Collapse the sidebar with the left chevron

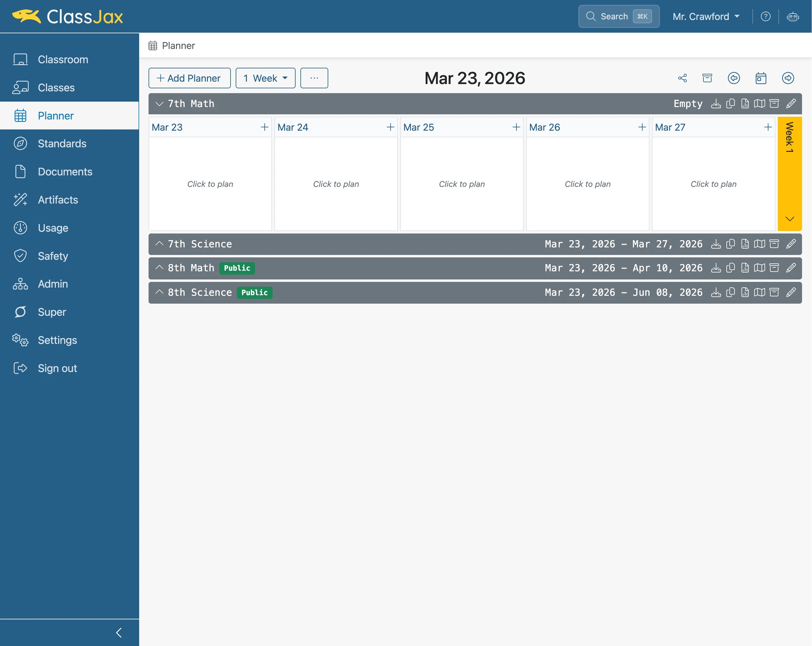point(119,632)
